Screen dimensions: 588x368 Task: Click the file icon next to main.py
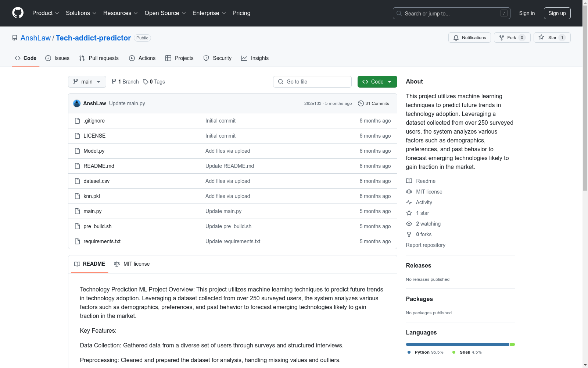pos(77,211)
